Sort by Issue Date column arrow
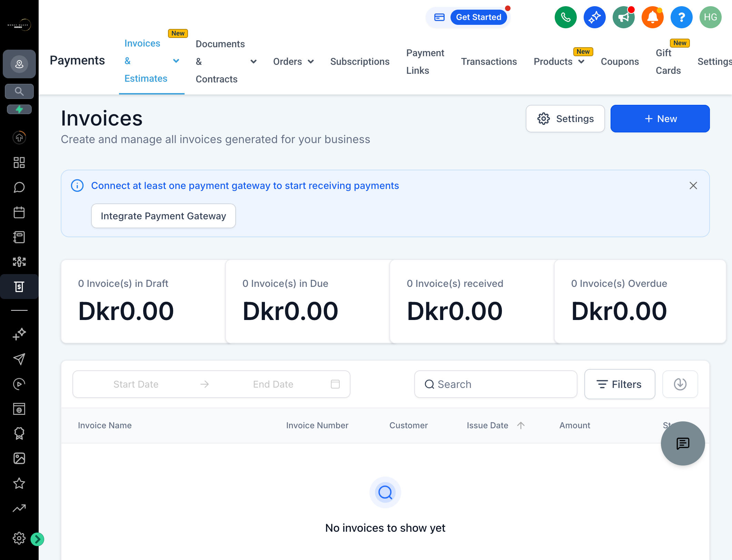 point(521,426)
